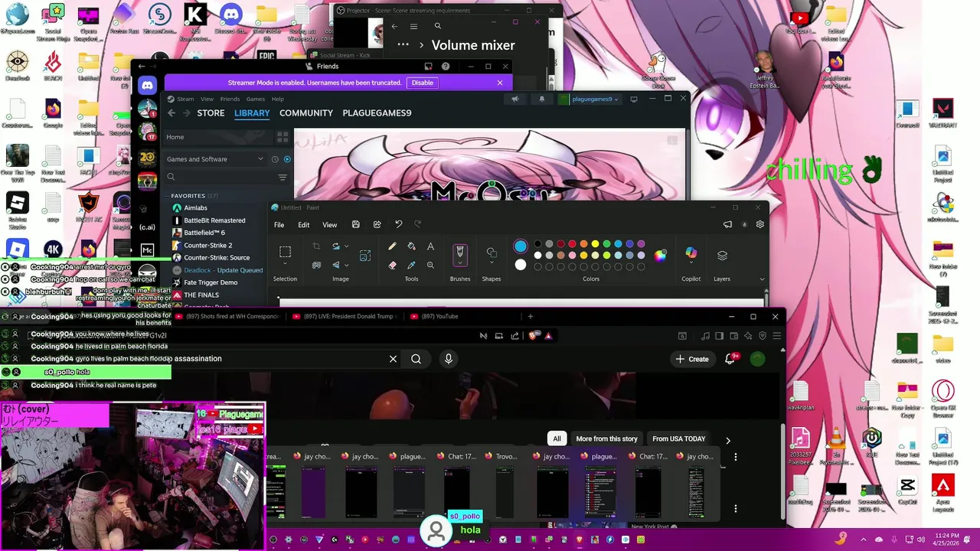Open the Windows system tray overflow arrow
Image resolution: width=980 pixels, height=551 pixels.
(863, 540)
